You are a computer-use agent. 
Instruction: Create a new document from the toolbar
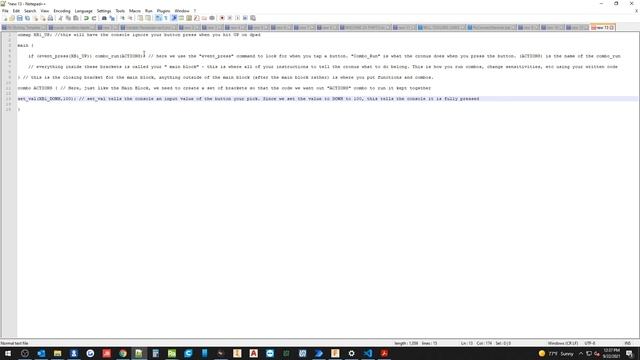pyautogui.click(x=4, y=18)
